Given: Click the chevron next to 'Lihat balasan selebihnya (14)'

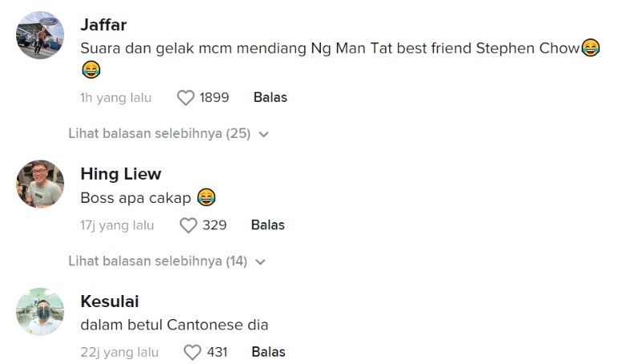Looking at the screenshot, I should point(260,262).
